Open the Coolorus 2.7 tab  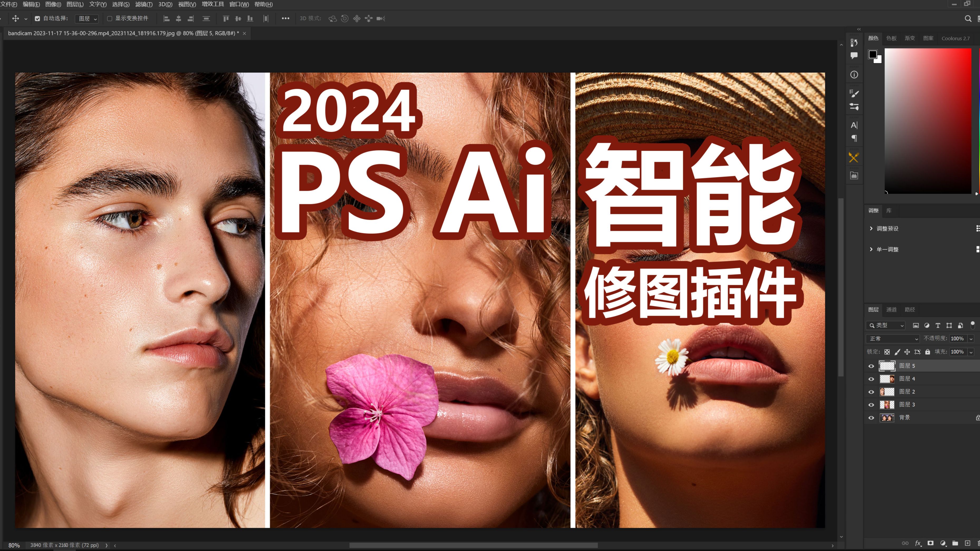(955, 38)
